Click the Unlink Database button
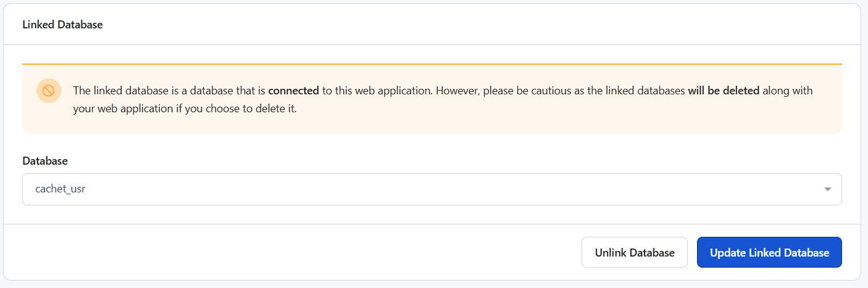Screen dimensions: 868x288 pos(634,253)
